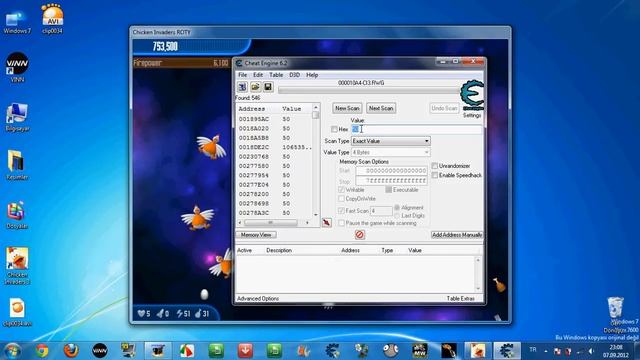This screenshot has height=360, width=640.
Task: Select address 001895AC row
Action: pos(274,119)
